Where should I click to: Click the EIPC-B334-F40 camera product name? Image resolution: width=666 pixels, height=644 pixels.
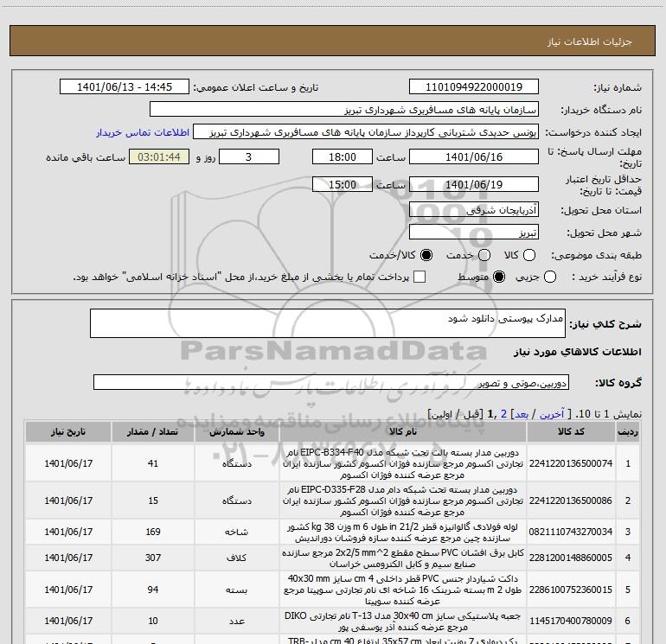tap(403, 463)
